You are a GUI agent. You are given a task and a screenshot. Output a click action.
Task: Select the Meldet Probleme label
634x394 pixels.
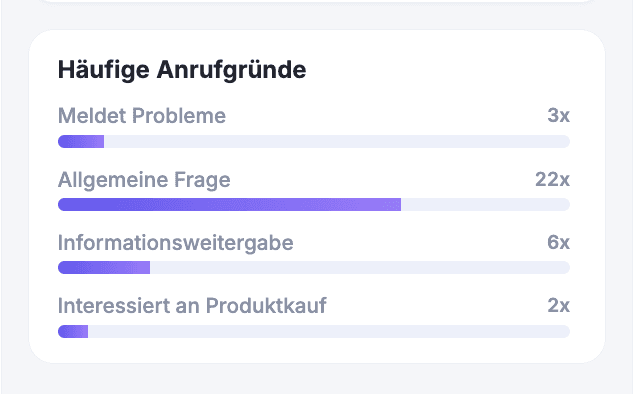pyautogui.click(x=142, y=116)
